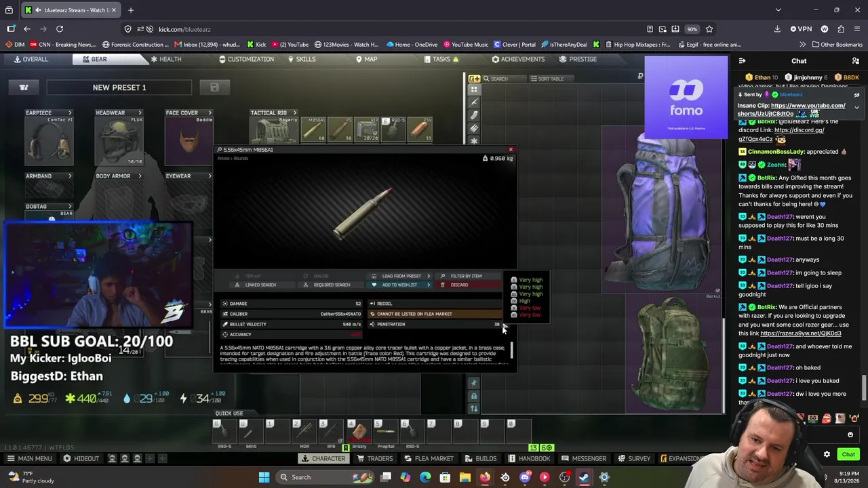Click the green Chat send button
This screenshot has width=868, height=488.
(x=848, y=454)
